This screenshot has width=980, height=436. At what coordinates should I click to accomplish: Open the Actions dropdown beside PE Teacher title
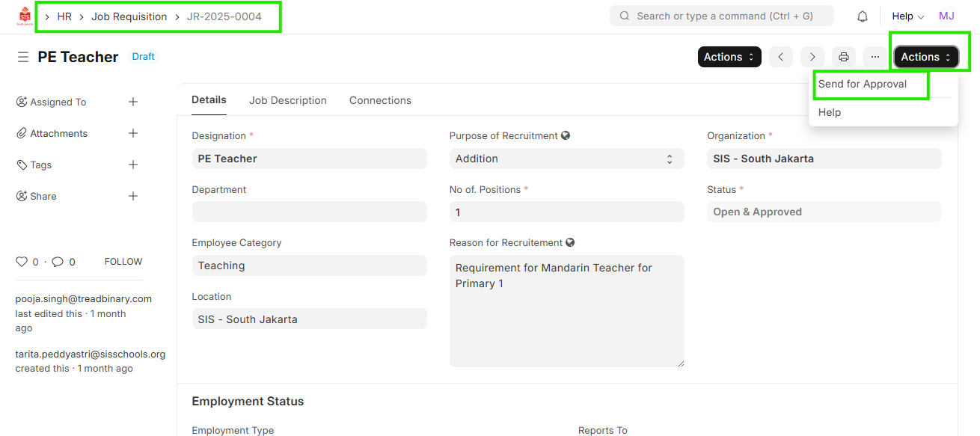(729, 57)
